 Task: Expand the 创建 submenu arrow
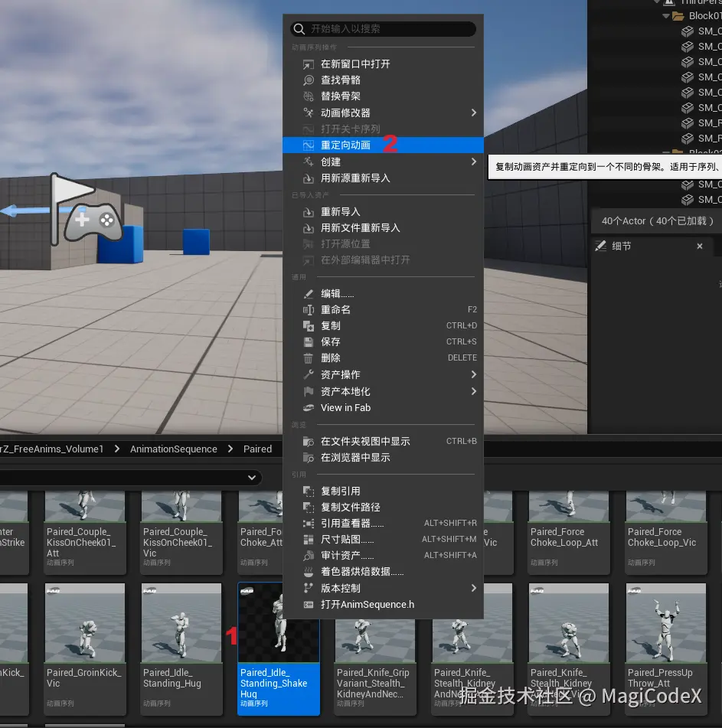click(474, 162)
